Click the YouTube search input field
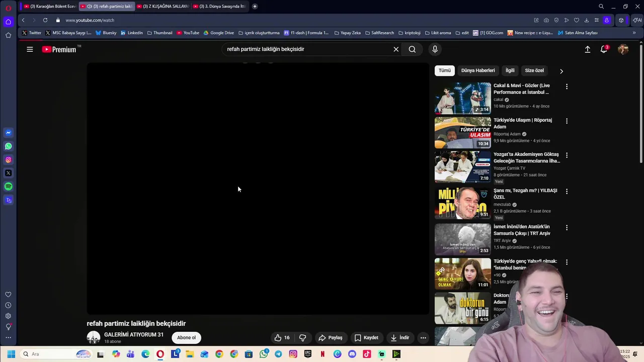The height and width of the screenshot is (362, 644). point(307,49)
